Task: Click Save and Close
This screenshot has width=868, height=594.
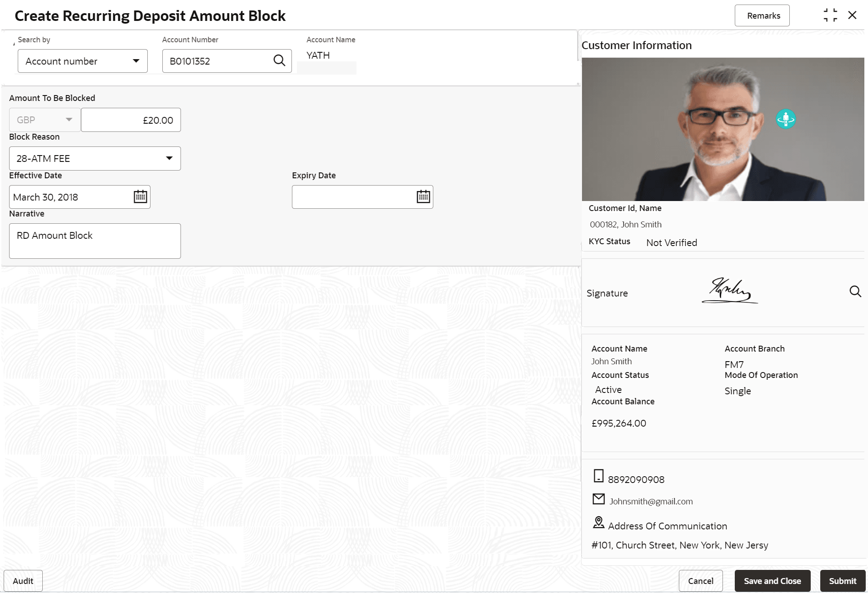Action: click(773, 581)
